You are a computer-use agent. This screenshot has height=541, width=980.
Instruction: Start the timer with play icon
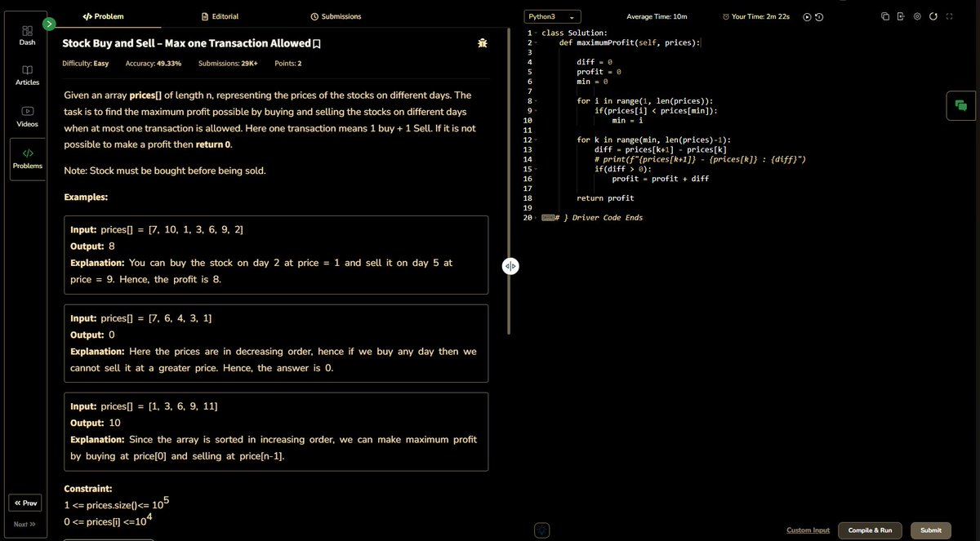[x=807, y=16]
